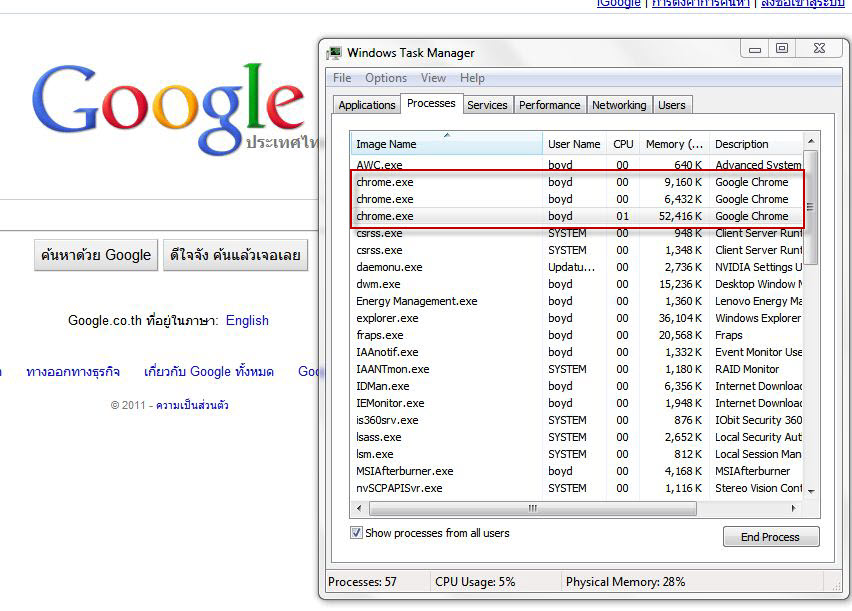Select the fraps.exe process
852x611 pixels.
(577, 335)
